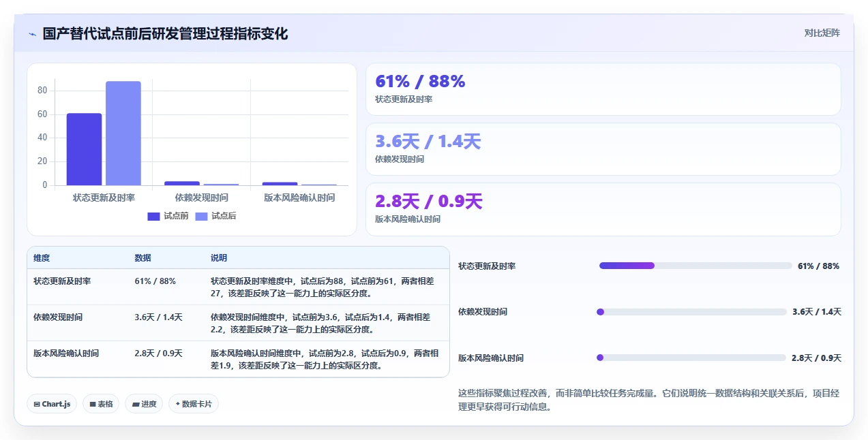
Task: Click the 状态更新及时率 progress bar
Action: (x=695, y=266)
